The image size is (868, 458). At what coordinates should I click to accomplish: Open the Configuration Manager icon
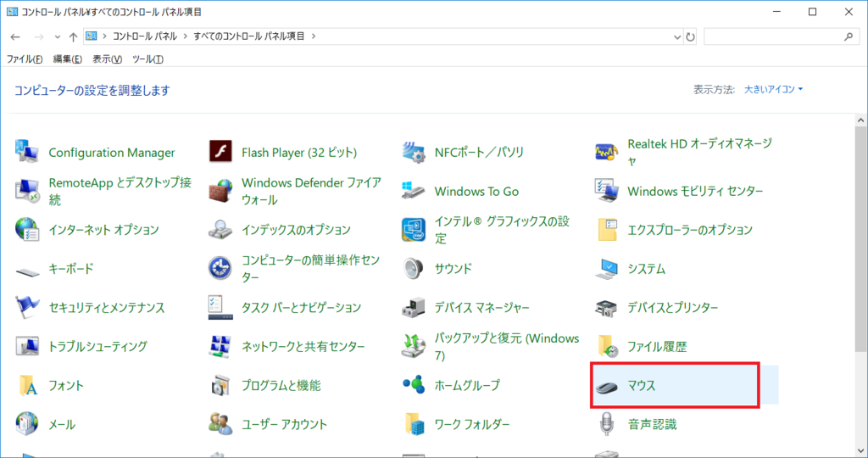26,152
